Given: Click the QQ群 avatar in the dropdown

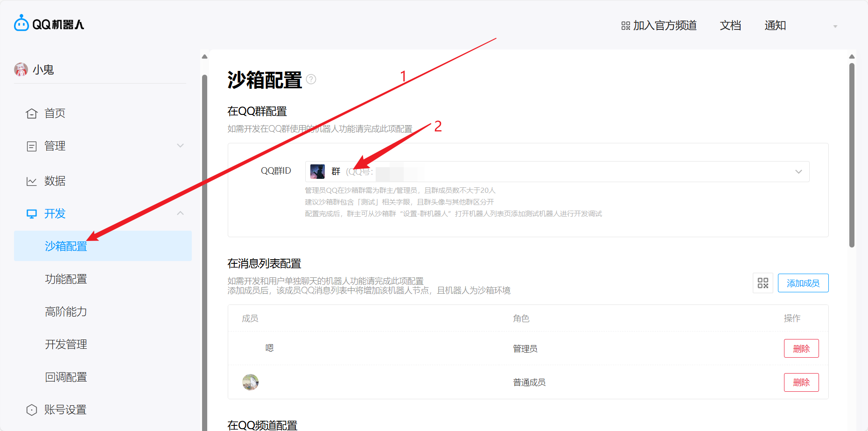Looking at the screenshot, I should click(x=317, y=171).
